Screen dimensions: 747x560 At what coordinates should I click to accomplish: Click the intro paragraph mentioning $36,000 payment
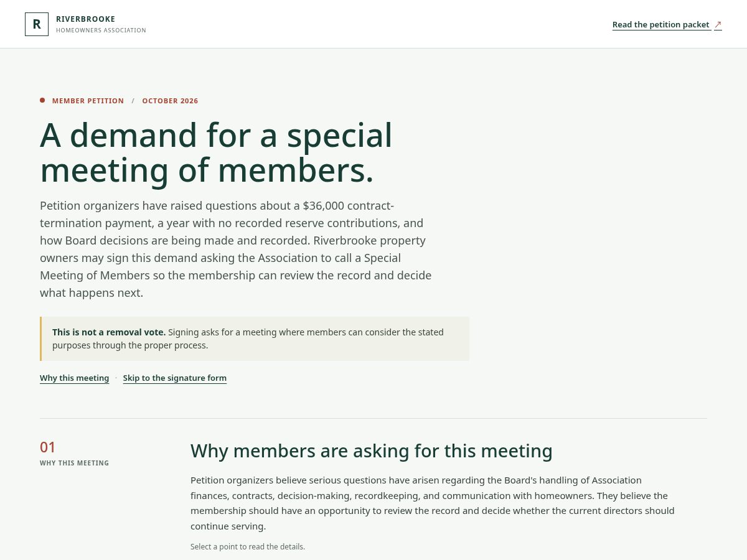point(236,249)
